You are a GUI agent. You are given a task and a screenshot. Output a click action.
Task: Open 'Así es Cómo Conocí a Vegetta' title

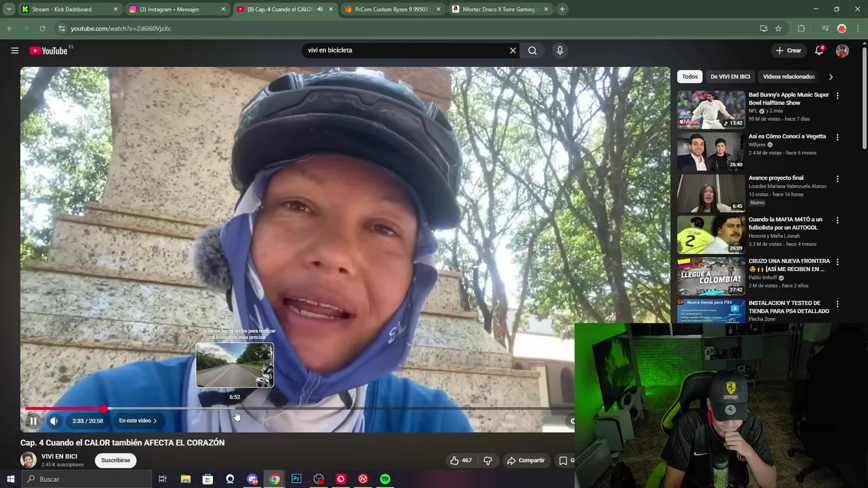pyautogui.click(x=787, y=136)
